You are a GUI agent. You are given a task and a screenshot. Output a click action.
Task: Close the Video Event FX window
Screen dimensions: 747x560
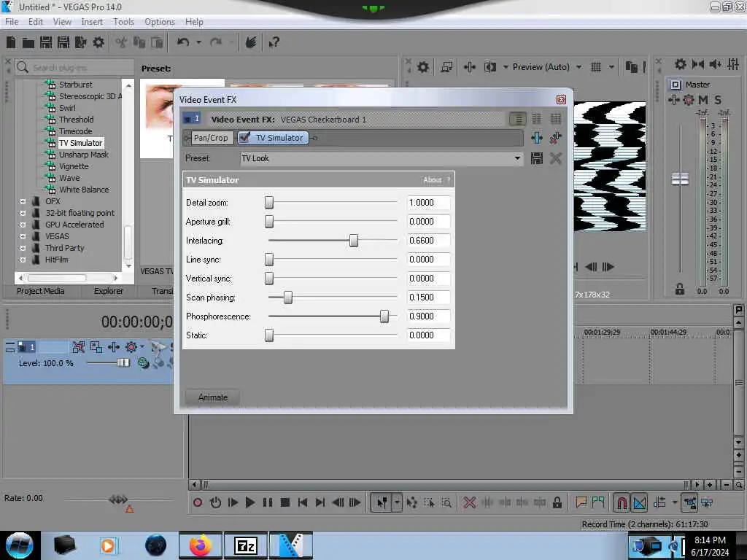pos(561,99)
